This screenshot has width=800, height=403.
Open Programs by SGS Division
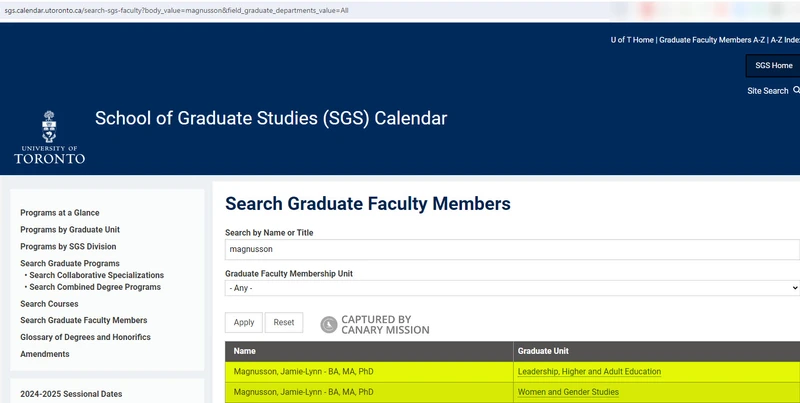[x=68, y=246]
